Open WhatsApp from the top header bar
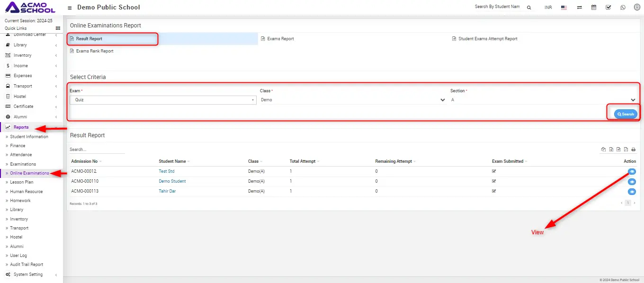Screen dimensions: 644x283 click(x=623, y=8)
